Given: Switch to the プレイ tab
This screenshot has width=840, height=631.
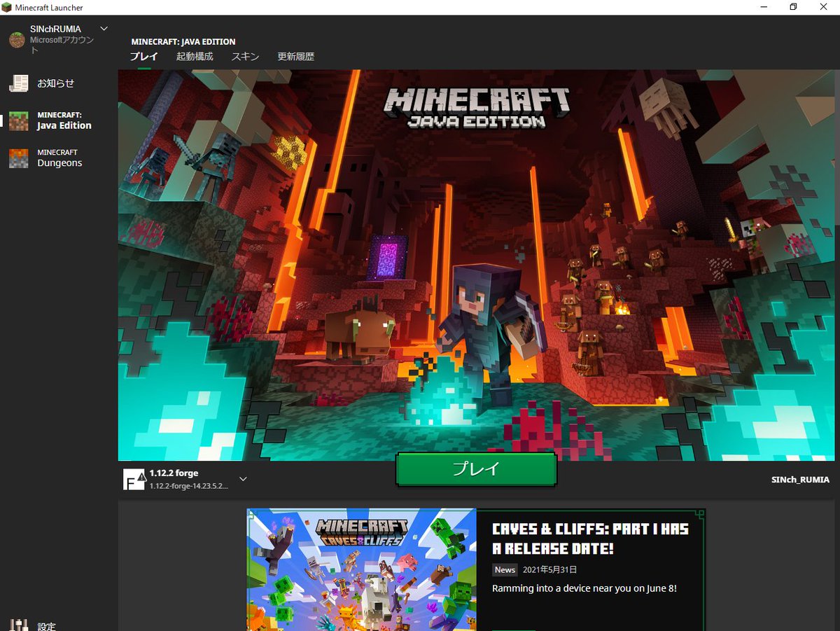Looking at the screenshot, I should (143, 57).
